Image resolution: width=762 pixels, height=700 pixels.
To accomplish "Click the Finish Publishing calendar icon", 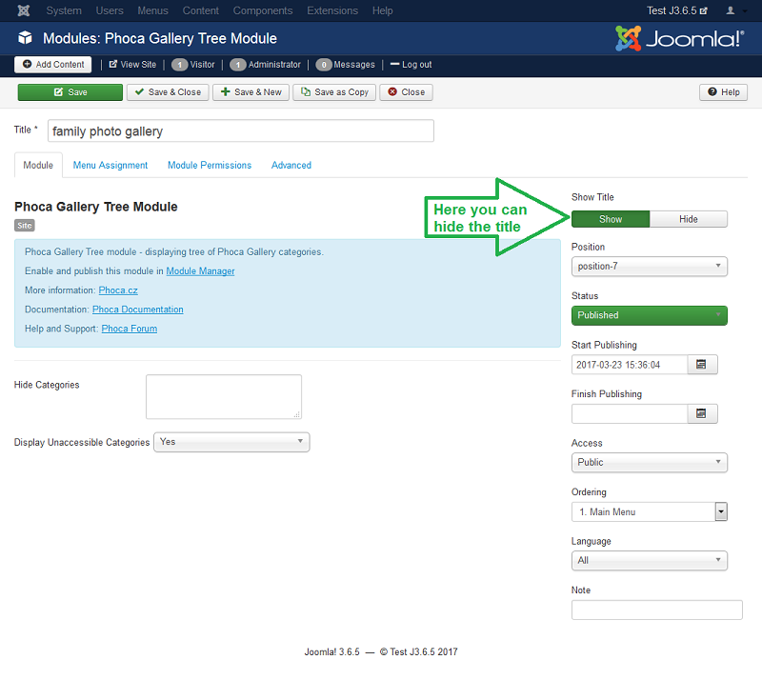I will [702, 413].
